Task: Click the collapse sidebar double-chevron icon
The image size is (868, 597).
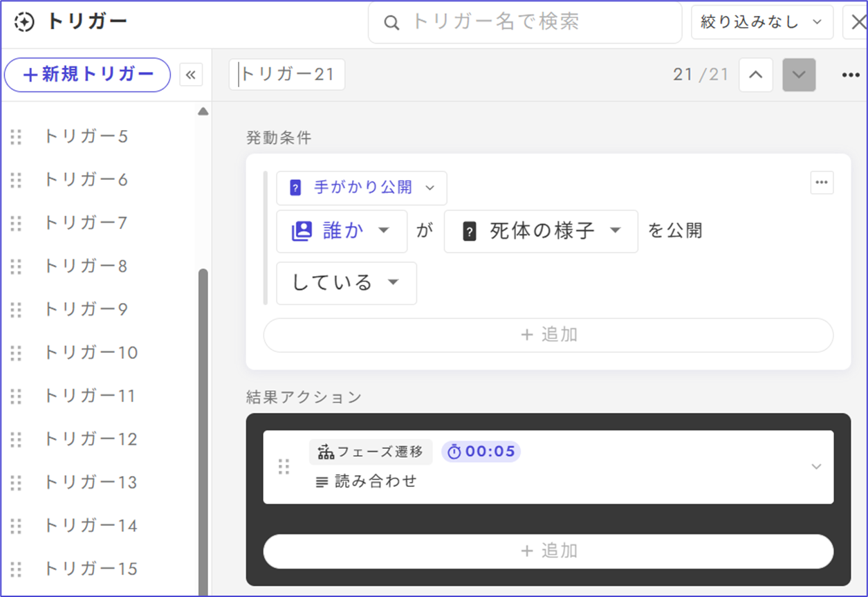Action: (191, 75)
